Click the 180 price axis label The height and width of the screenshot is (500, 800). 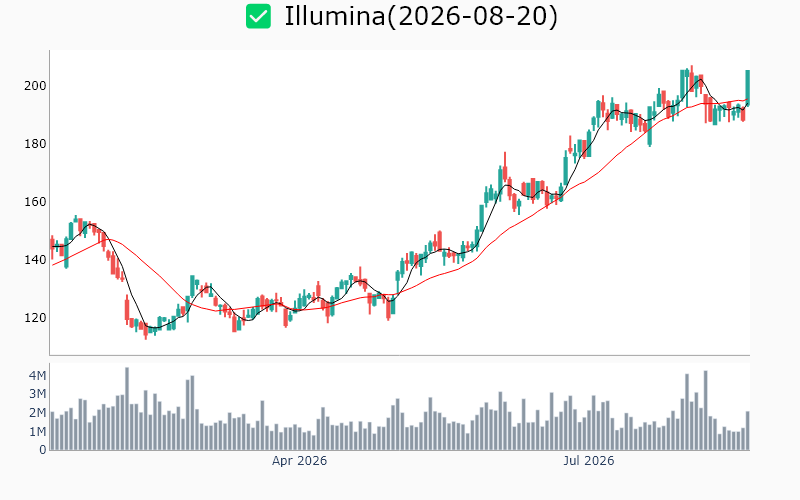point(35,144)
